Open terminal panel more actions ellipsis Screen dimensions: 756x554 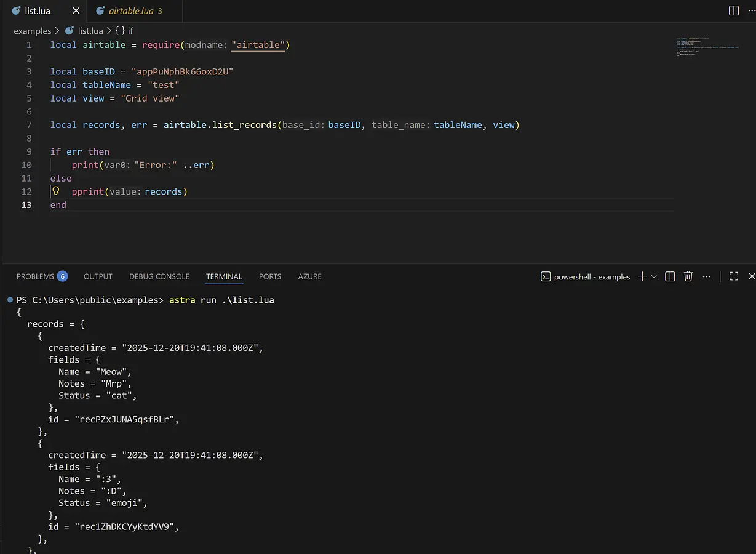coord(706,276)
